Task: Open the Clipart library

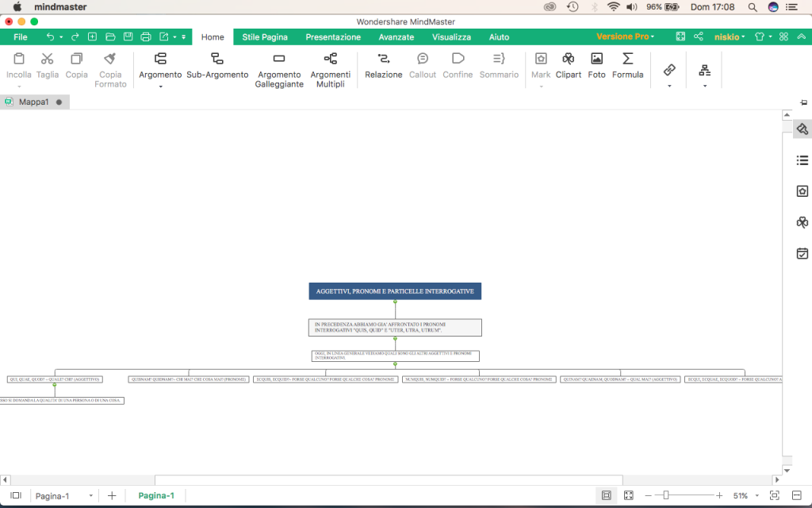Action: [x=569, y=65]
